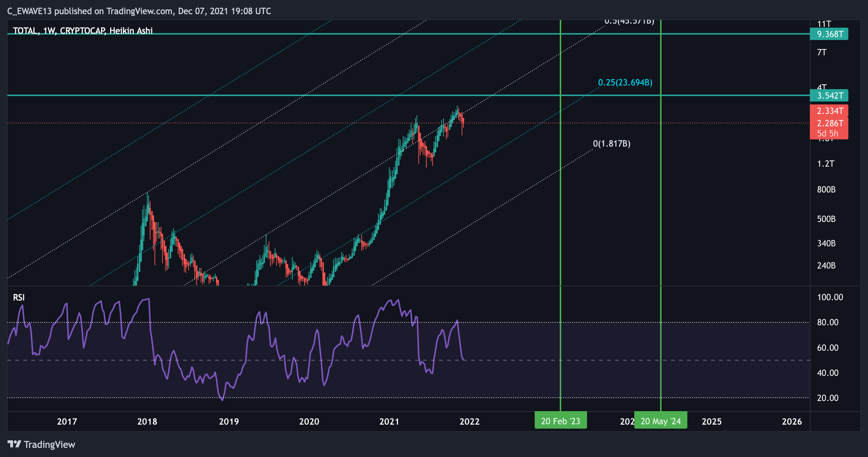Click the C_EWAVE13 published header text

coord(139,11)
